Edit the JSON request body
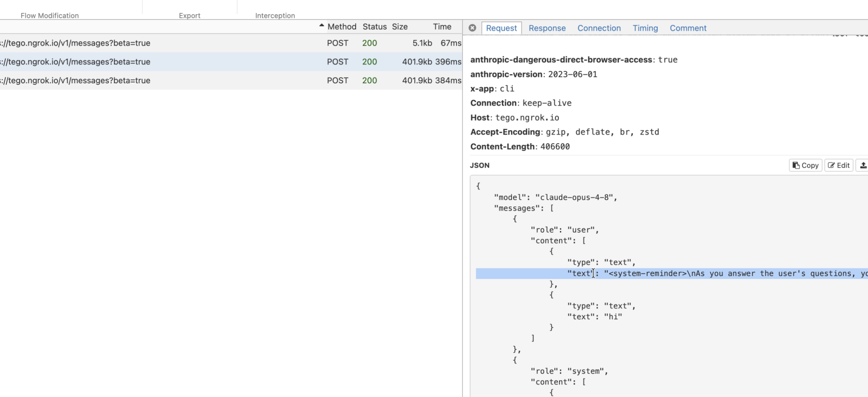This screenshot has height=397, width=868. [838, 165]
